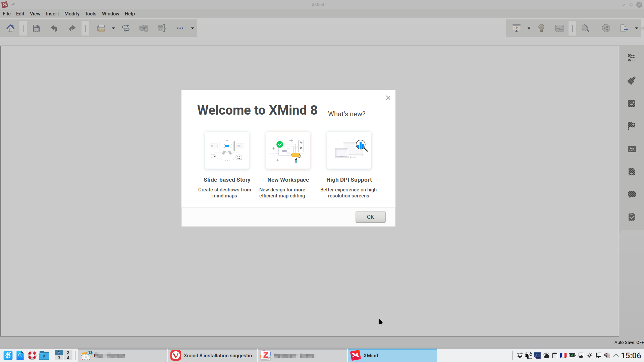Image resolution: width=644 pixels, height=362 pixels.
Task: Expand the export dropdown arrow
Action: coord(637,28)
